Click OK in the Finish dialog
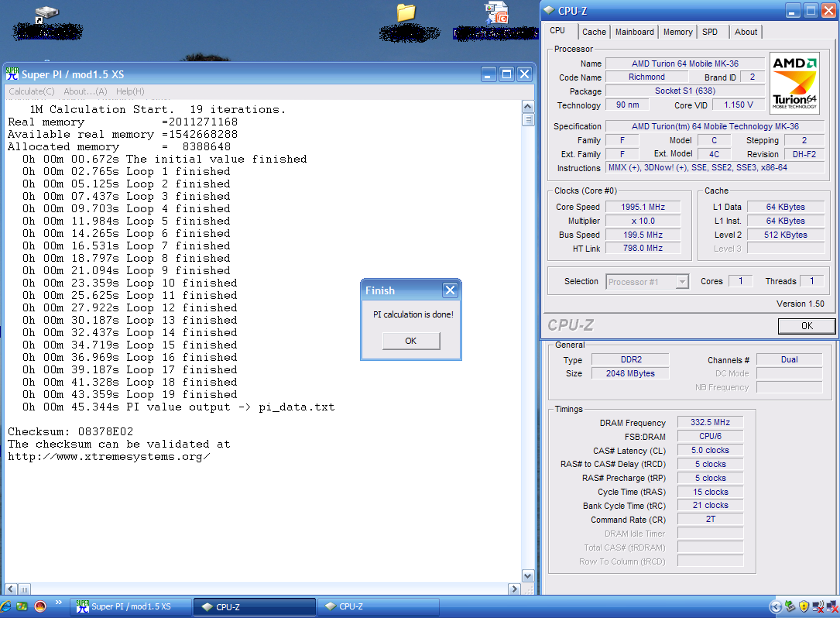The height and width of the screenshot is (618, 840). (x=411, y=341)
